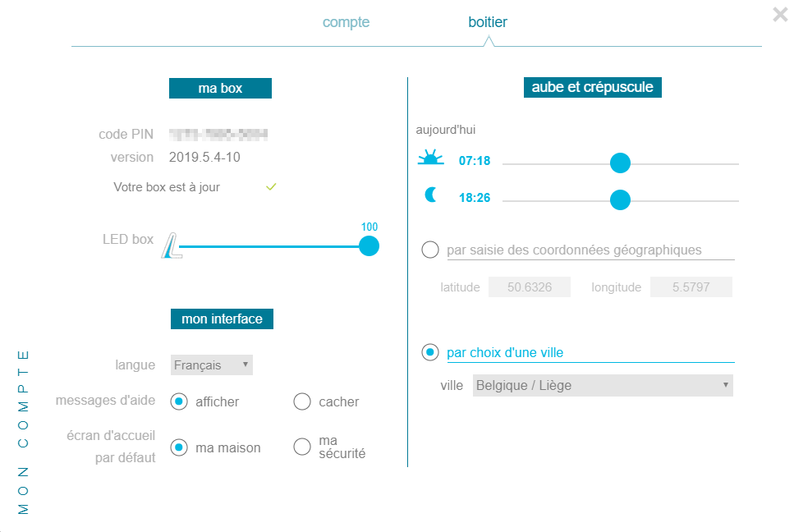Click the LED box brightness slider handle
Viewport: 794px width, 532px height.
pos(369,246)
